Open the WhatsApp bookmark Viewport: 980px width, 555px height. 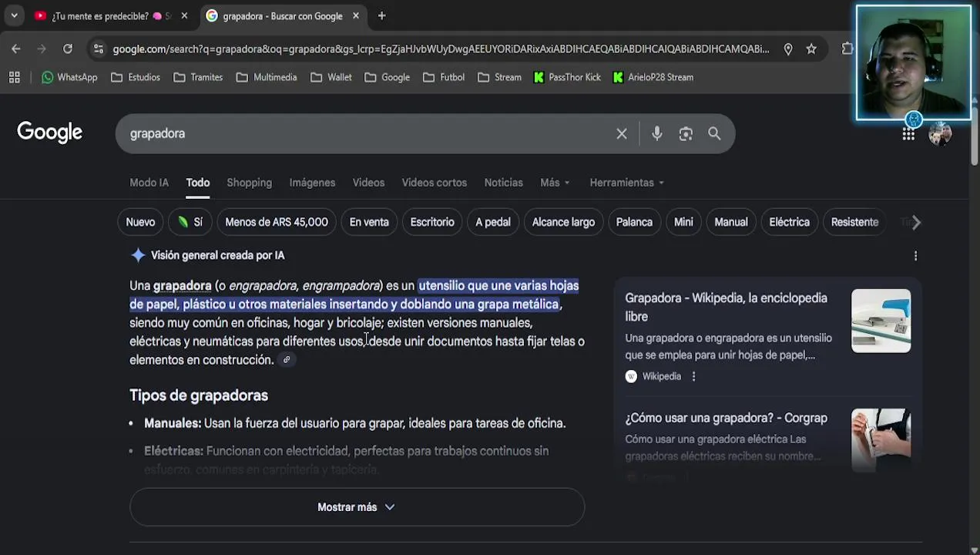69,77
